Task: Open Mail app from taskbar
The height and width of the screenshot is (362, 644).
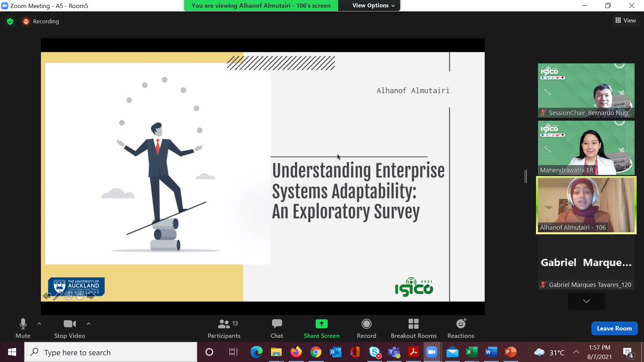Action: pos(452,352)
